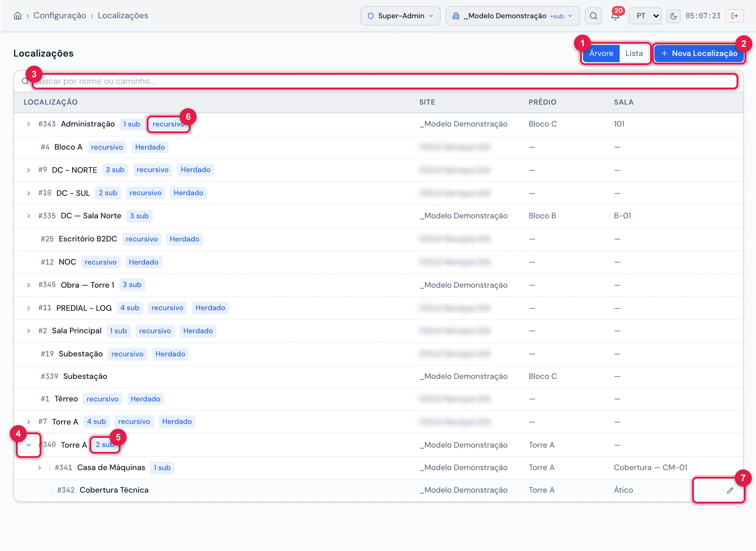The width and height of the screenshot is (756, 551).
Task: Click the Nova Localização button
Action: coord(699,53)
